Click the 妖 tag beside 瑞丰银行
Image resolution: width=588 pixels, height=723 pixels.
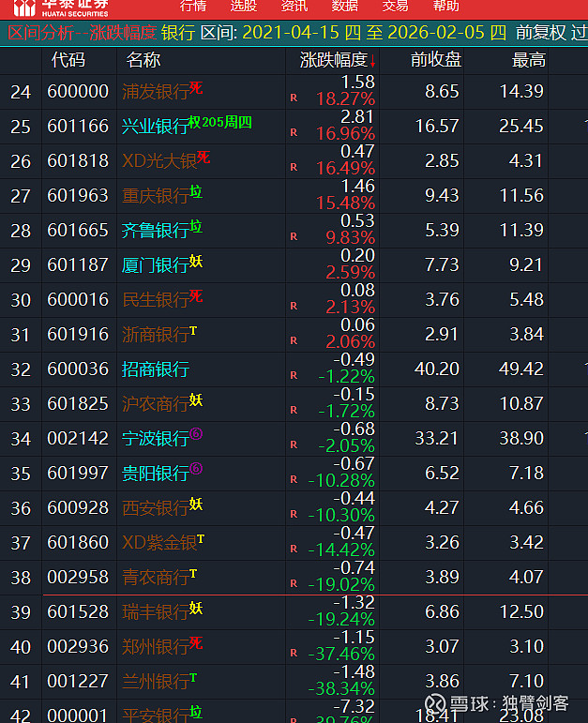tap(196, 608)
